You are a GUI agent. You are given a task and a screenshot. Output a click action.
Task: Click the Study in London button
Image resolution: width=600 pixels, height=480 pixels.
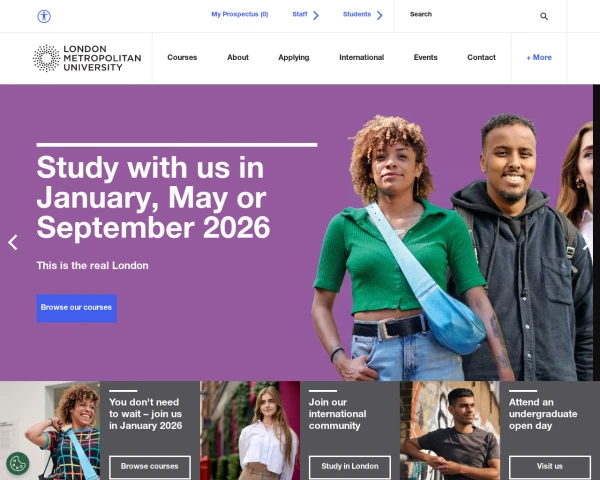click(x=350, y=467)
